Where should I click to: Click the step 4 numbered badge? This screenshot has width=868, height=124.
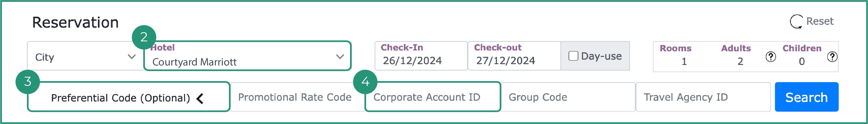coord(365,81)
